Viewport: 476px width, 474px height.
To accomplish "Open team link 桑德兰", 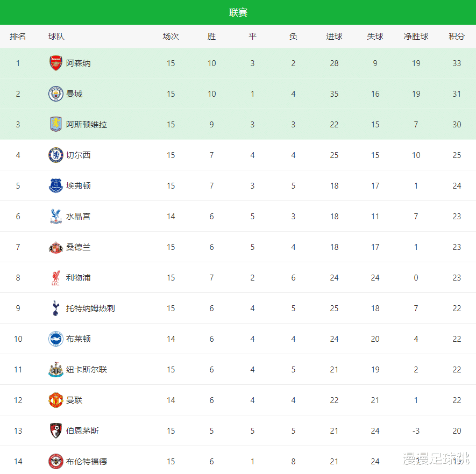I will [79, 247].
